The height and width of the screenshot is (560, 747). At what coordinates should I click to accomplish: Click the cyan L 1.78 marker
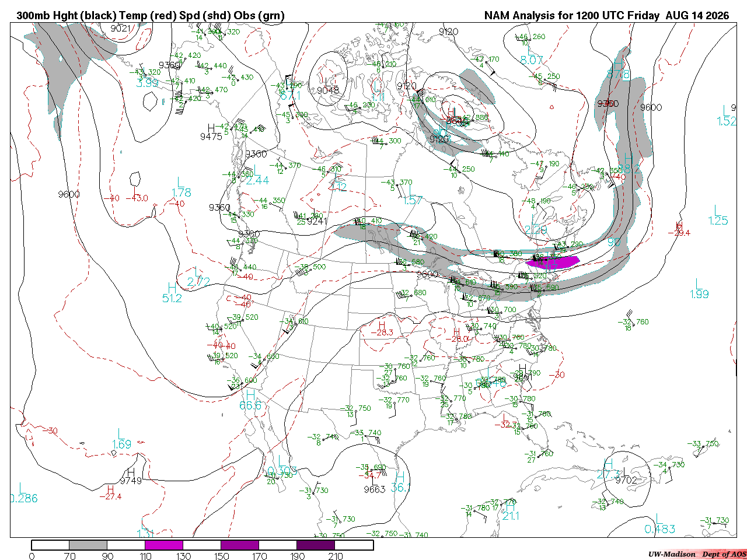181,187
